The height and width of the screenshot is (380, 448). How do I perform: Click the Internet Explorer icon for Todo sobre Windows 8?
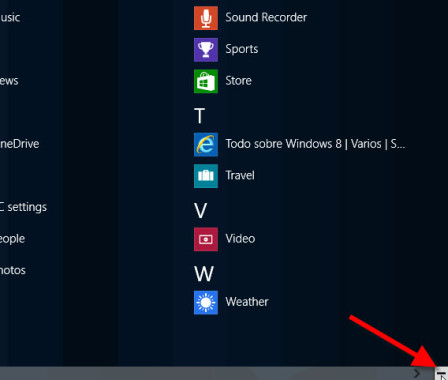(206, 144)
